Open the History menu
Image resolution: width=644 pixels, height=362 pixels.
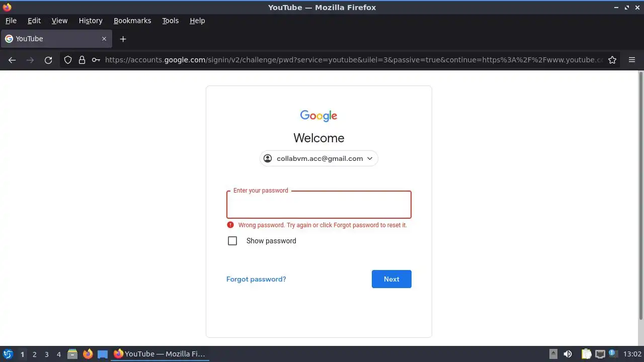click(91, 21)
